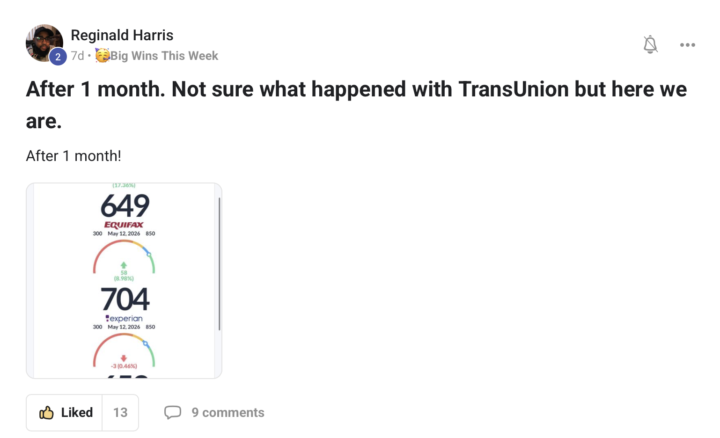Click the red down arrow score change

tap(124, 358)
